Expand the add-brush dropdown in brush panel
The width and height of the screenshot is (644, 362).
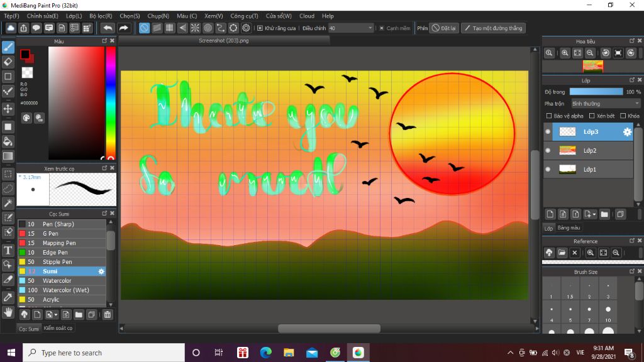[x=55, y=315]
